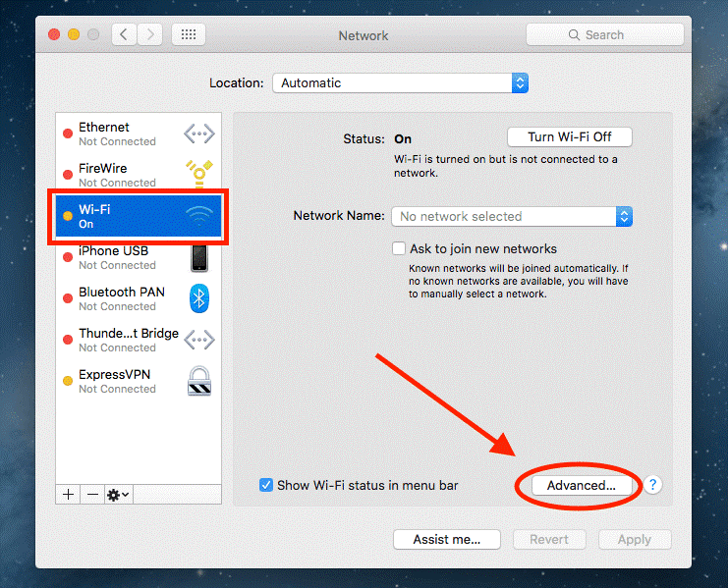The width and height of the screenshot is (728, 588).
Task: Remove selected service with minus button
Action: pos(92,495)
